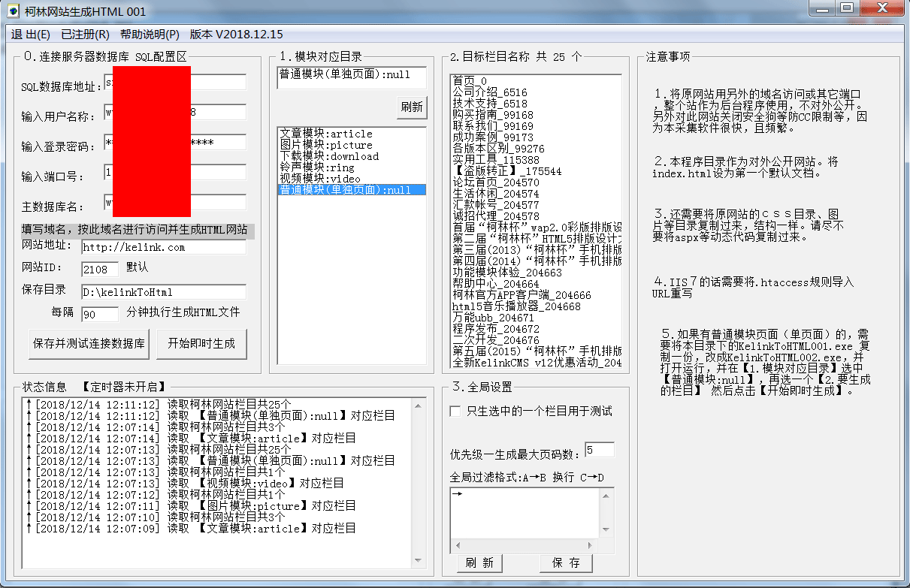
Task: Click the 保存目录 path field
Action: point(164,292)
